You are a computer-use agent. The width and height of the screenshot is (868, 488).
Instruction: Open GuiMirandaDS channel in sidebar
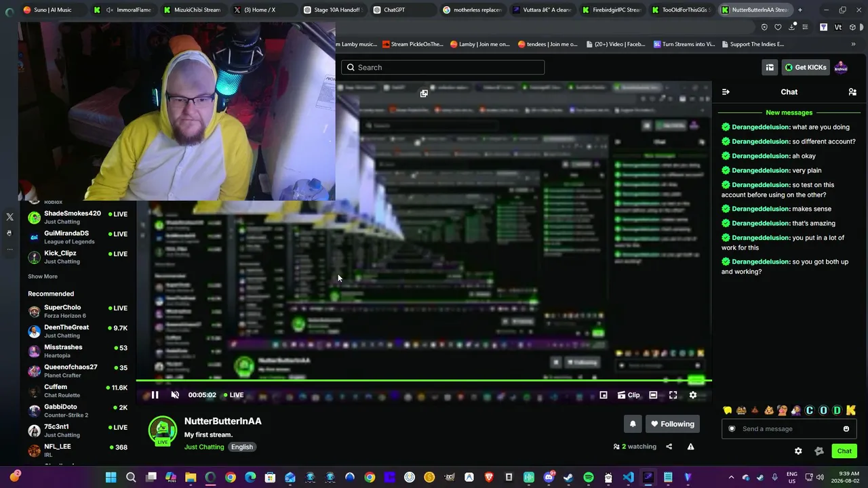[77, 237]
